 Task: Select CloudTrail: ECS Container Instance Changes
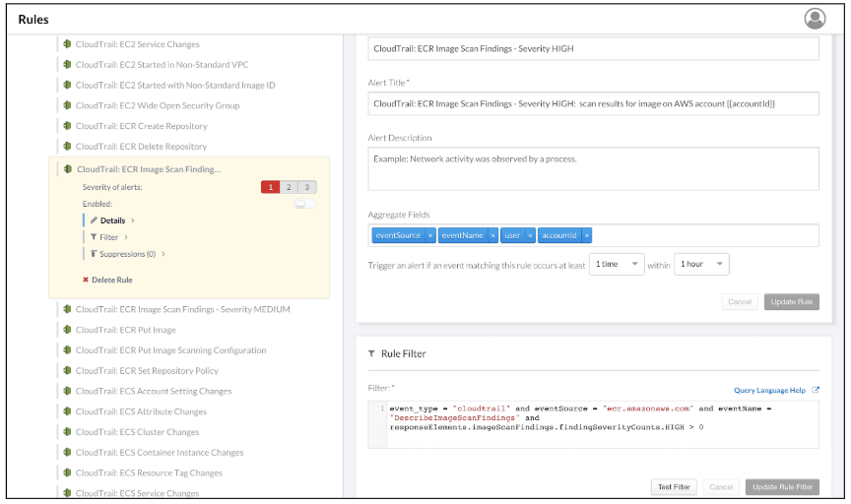click(160, 453)
